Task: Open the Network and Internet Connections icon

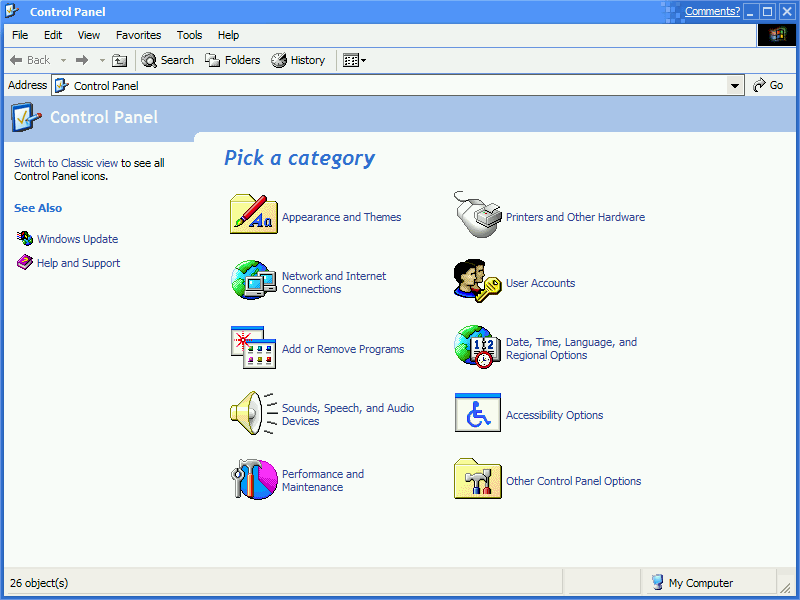Action: click(x=254, y=280)
